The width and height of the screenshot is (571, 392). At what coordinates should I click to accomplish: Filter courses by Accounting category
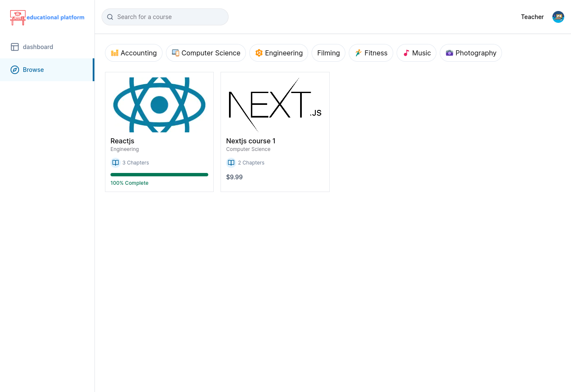134,53
